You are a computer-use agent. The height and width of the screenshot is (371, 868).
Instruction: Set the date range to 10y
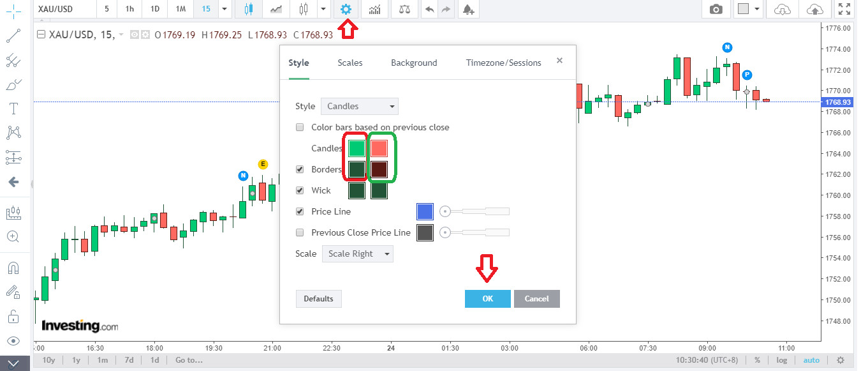point(48,360)
